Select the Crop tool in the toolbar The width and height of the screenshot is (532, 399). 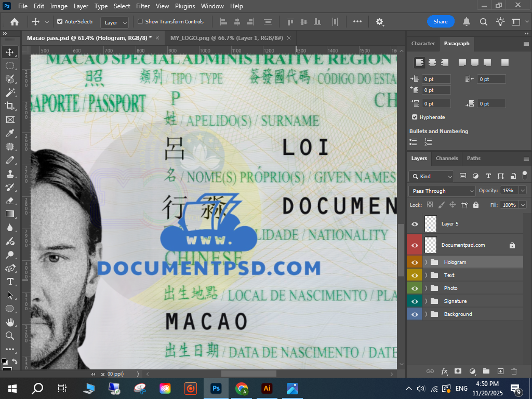tap(10, 106)
